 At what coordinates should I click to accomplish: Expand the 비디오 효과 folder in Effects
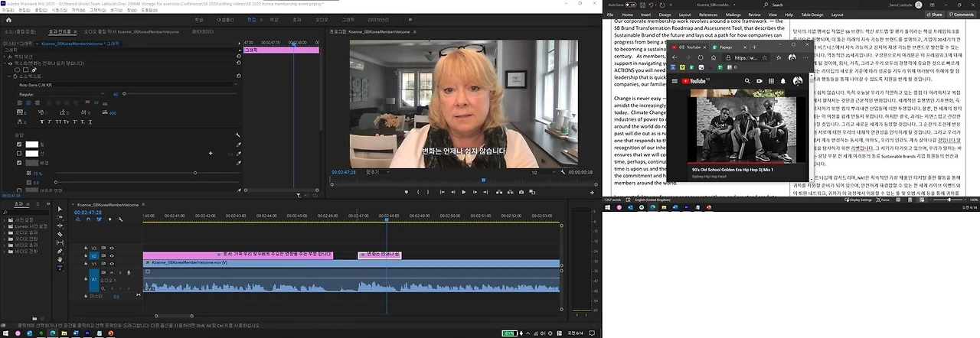4,245
